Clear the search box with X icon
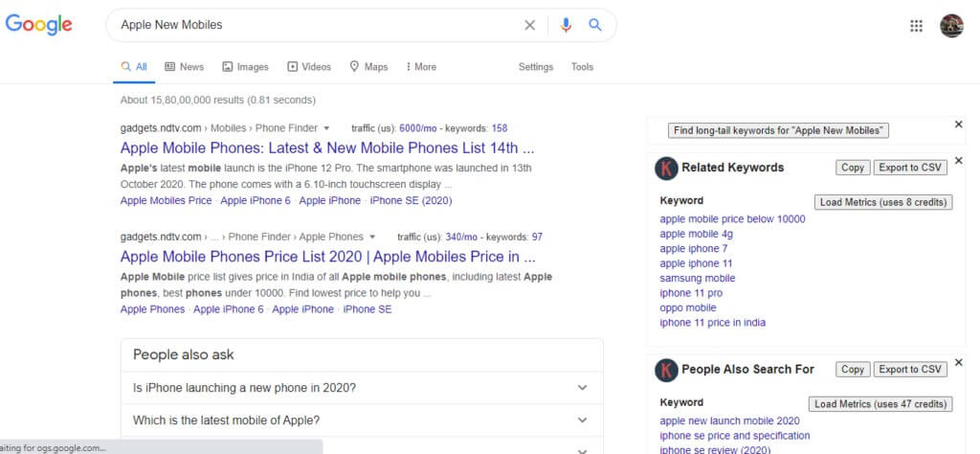Viewport: 980px width, 454px height. click(529, 25)
